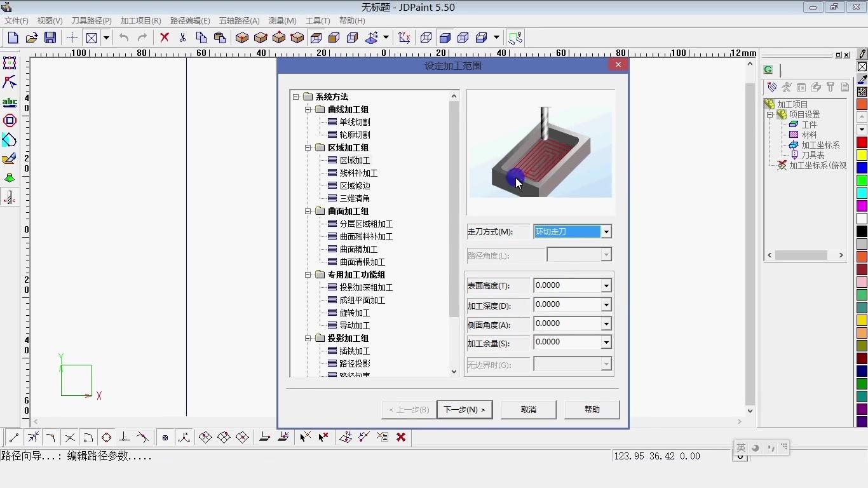Click the red X delete toolbar icon

[164, 37]
